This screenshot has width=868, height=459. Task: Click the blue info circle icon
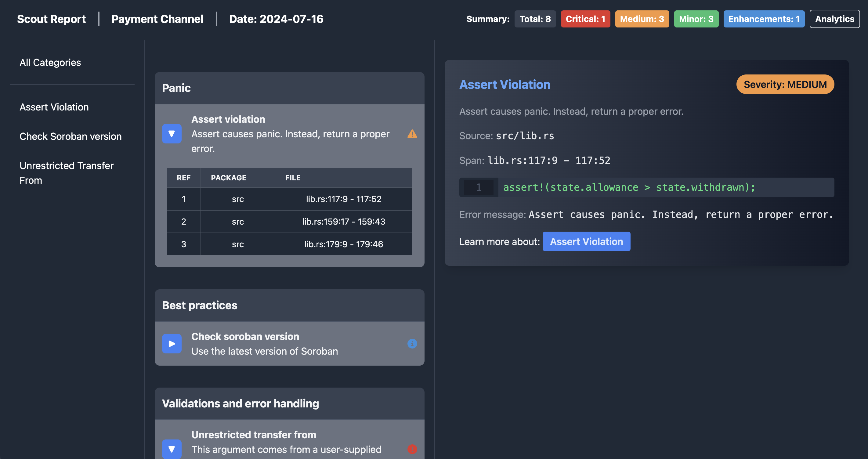coord(412,343)
